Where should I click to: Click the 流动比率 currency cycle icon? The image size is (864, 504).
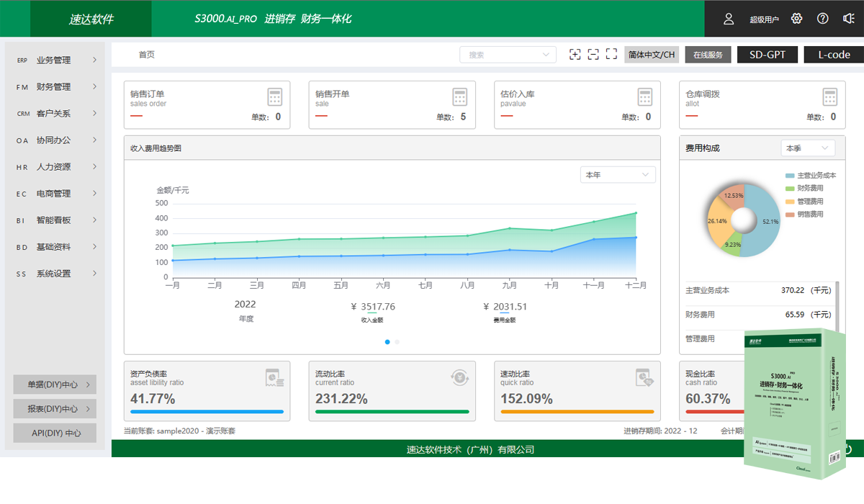pos(460,377)
